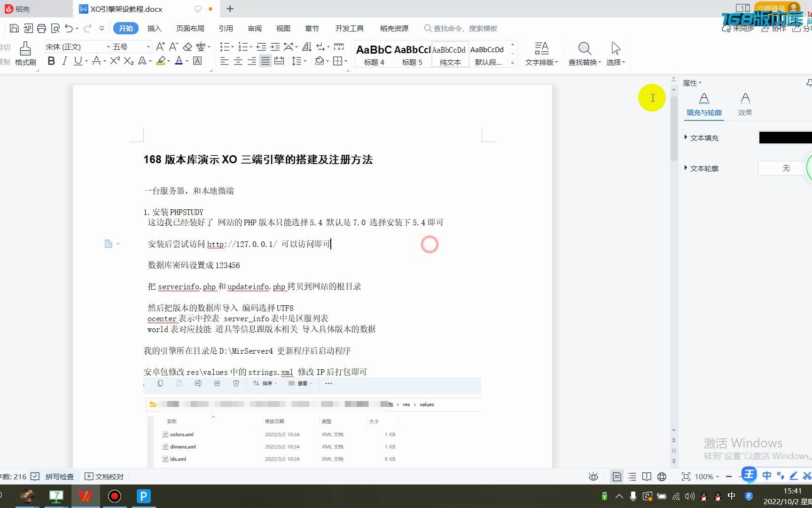Open the 属性 panel dropdown
The height and width of the screenshot is (508, 812).
coord(692,83)
